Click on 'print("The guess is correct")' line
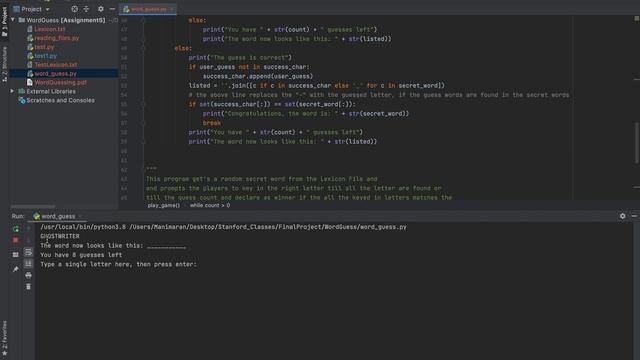The width and height of the screenshot is (640, 360). (x=240, y=58)
